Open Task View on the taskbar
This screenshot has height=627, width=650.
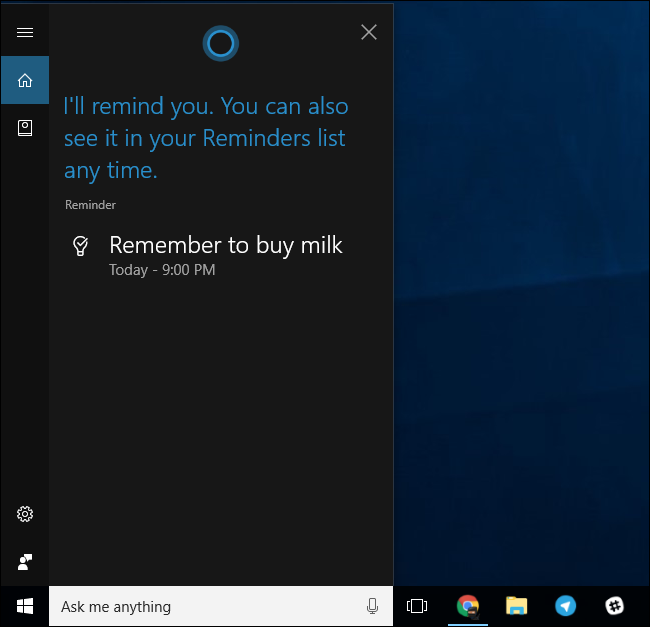[417, 606]
